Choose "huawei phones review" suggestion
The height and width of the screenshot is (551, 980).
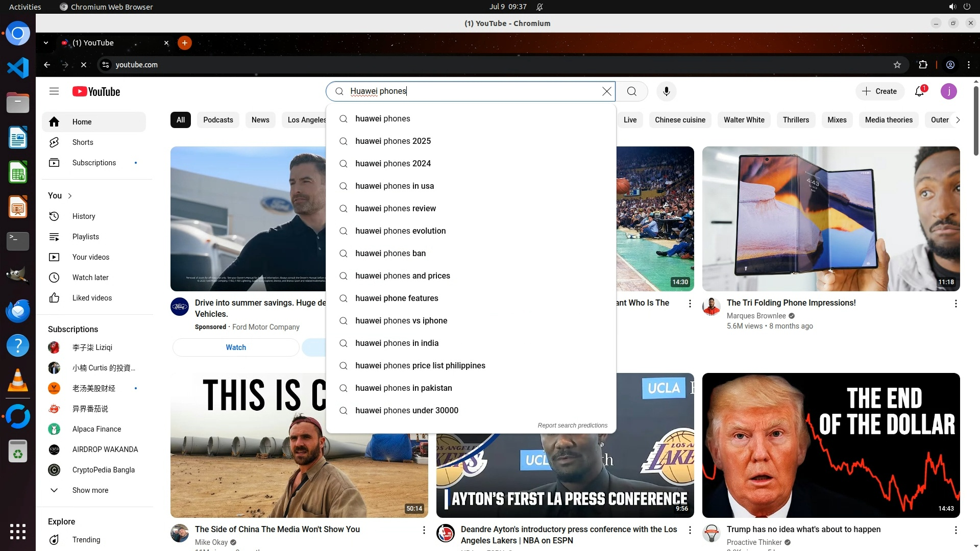tap(396, 208)
